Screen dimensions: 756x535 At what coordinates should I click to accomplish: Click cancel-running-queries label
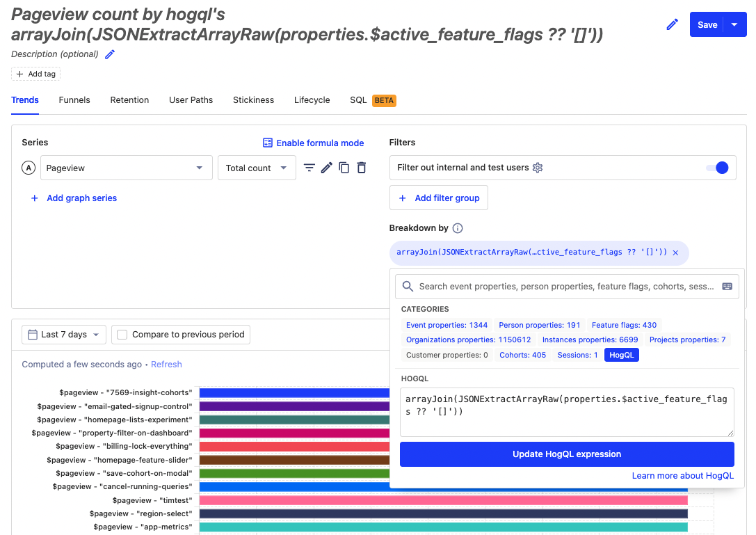click(122, 486)
